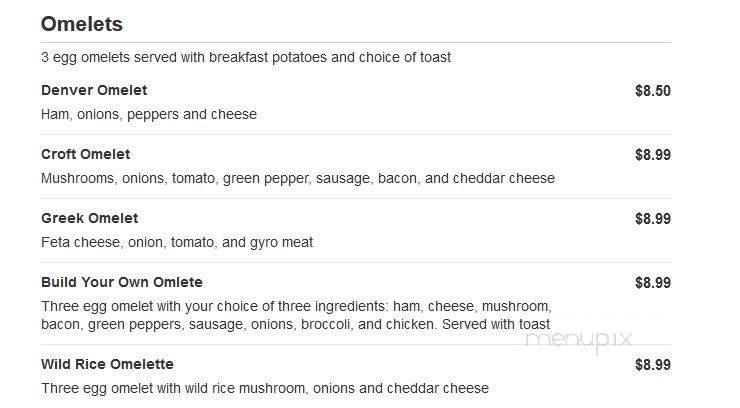Select the Croft Omelet item title
The height and width of the screenshot is (408, 740).
tap(85, 154)
